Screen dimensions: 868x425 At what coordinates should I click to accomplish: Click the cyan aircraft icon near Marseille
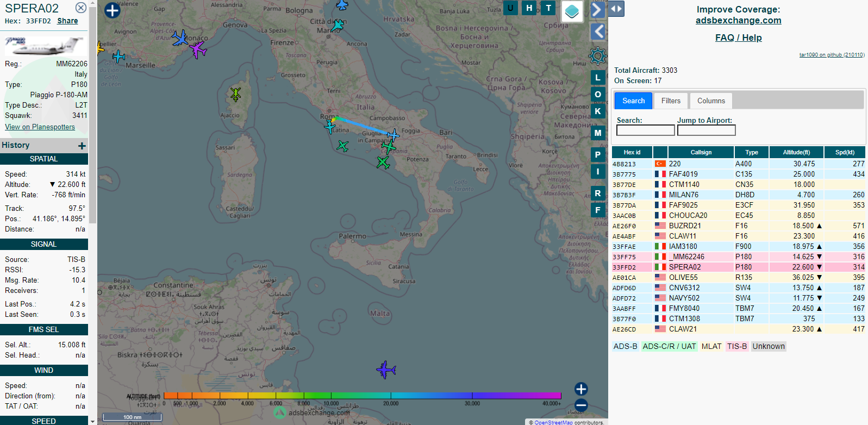pos(118,56)
